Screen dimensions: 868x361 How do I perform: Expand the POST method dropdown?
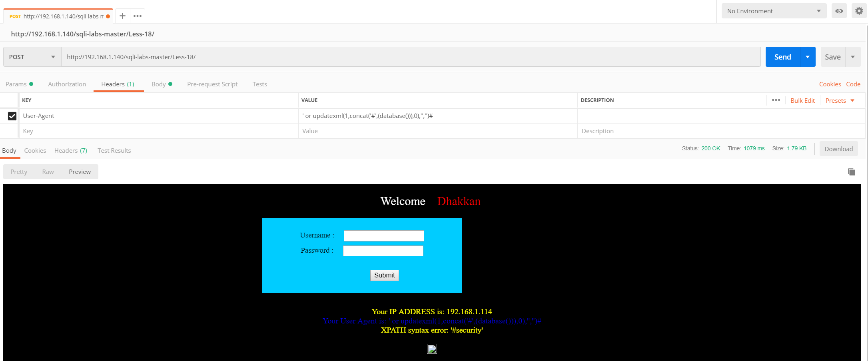click(32, 57)
